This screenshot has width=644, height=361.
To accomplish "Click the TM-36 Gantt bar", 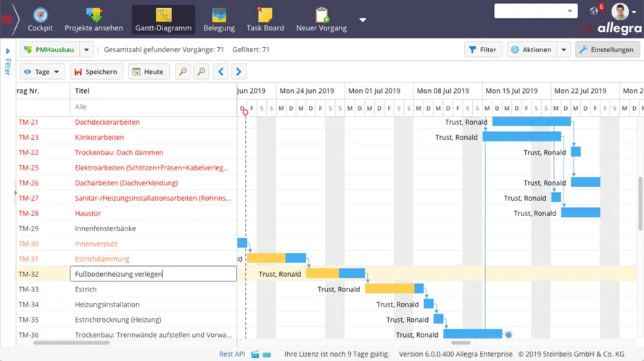I will (x=473, y=334).
